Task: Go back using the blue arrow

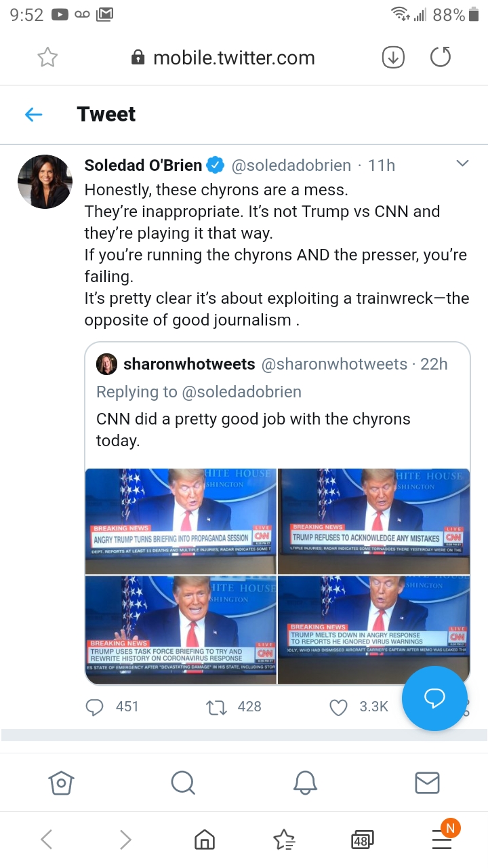Action: (x=34, y=115)
